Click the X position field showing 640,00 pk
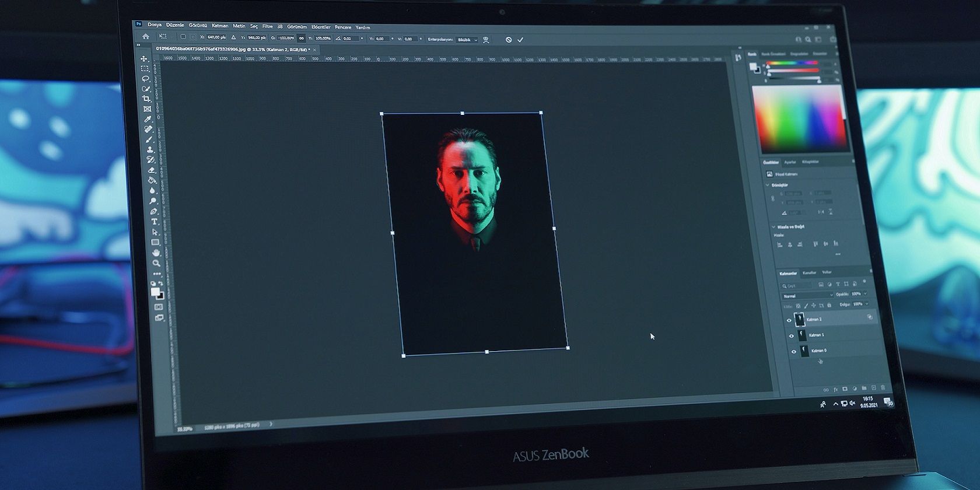980x490 pixels. (x=216, y=37)
